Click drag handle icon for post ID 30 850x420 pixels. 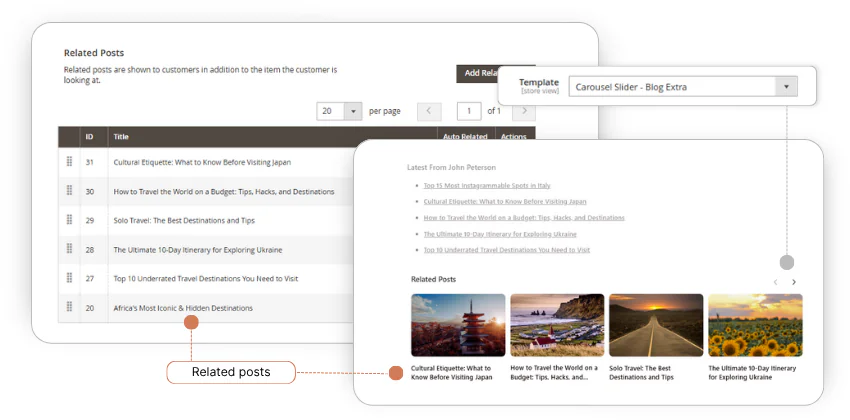click(70, 191)
